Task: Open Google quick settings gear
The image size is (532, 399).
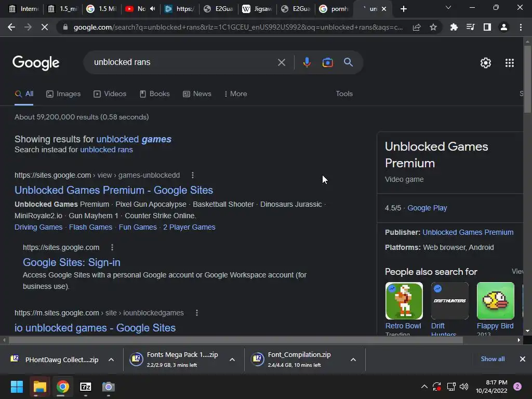Action: pyautogui.click(x=486, y=63)
